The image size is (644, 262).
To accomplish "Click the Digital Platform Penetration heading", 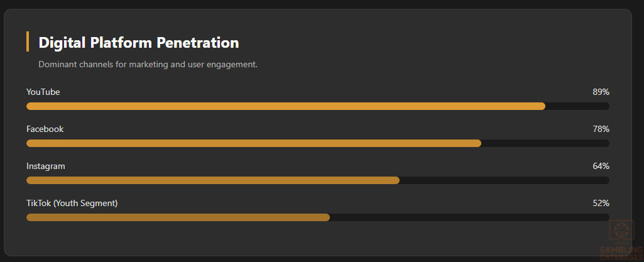I will [138, 43].
